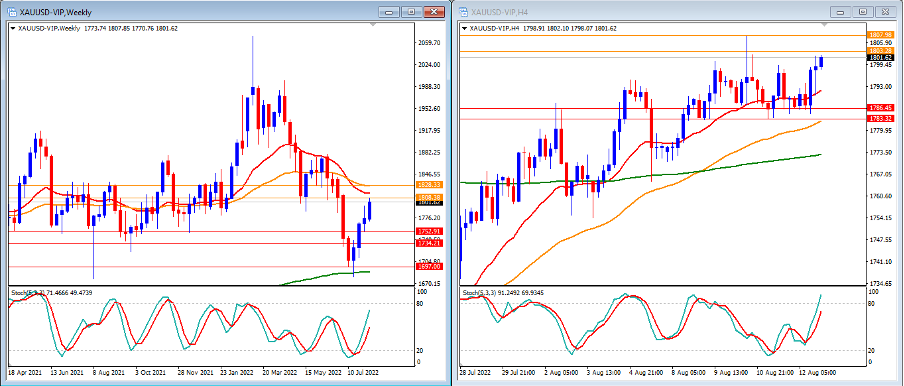Select the 1828.33 orange price label on Weekly chart
The image size is (904, 386).
pos(430,184)
